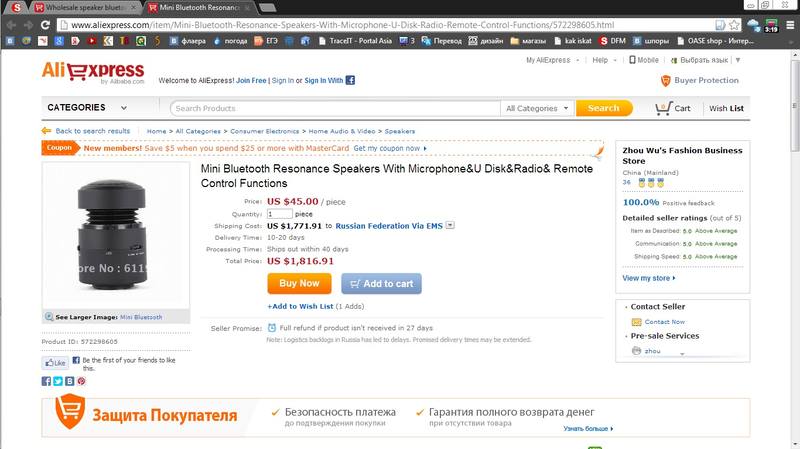Share product via Pinterest icon

(x=81, y=381)
